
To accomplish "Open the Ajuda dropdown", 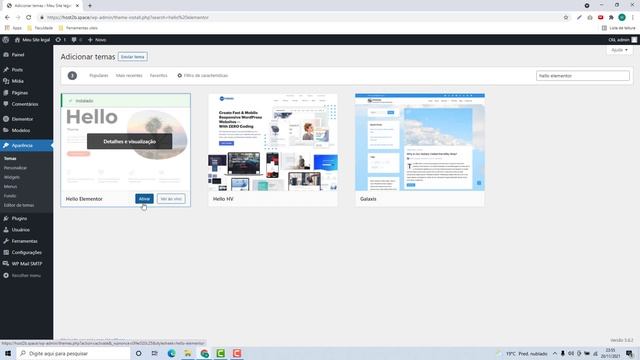I will (619, 50).
